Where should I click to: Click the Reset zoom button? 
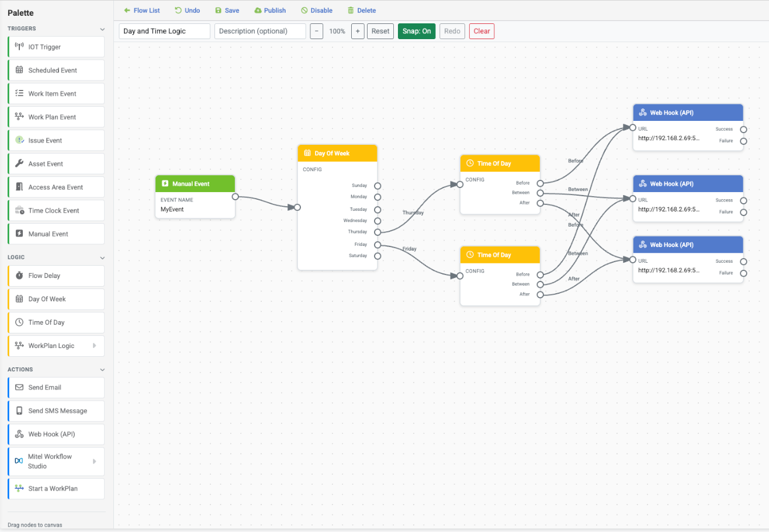[x=380, y=31]
